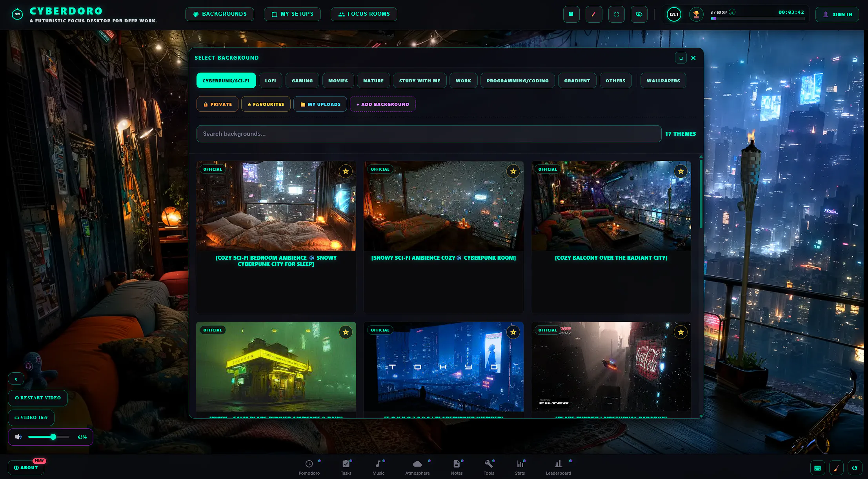The height and width of the screenshot is (479, 868).
Task: Toggle the hide interface eye-slash icon
Action: tap(639, 15)
